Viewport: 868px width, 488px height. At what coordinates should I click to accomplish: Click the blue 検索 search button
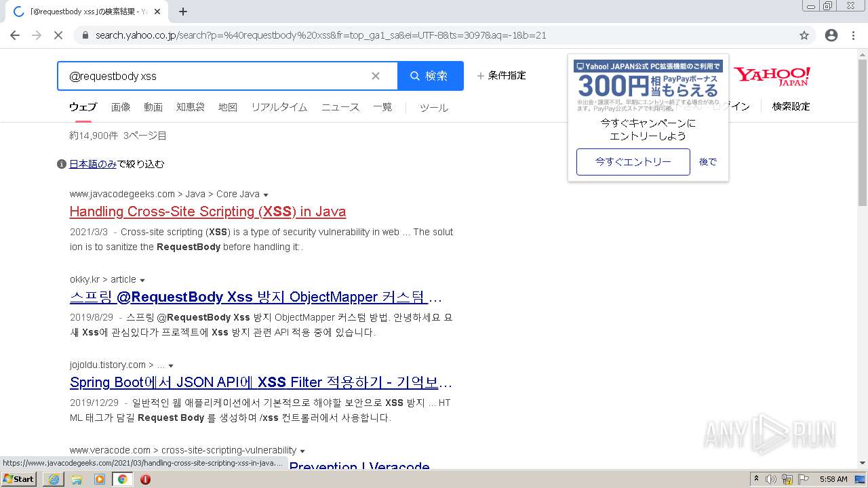431,76
